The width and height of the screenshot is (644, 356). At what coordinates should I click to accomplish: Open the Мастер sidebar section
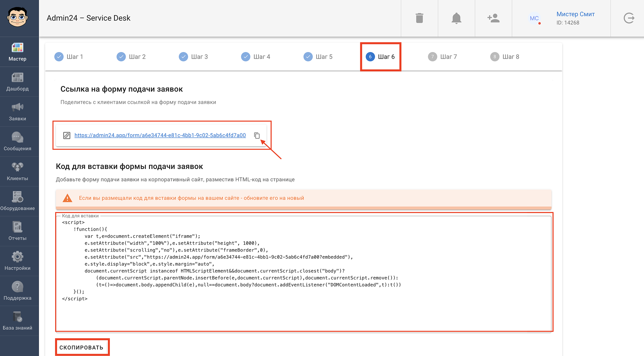coord(17,52)
